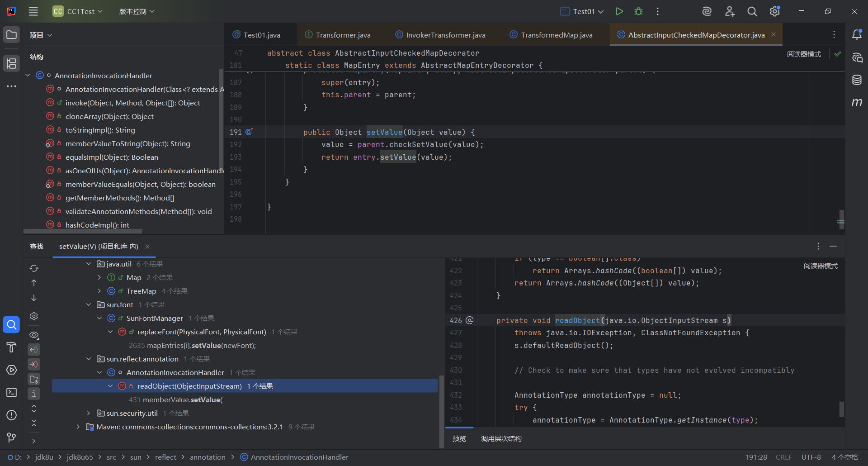Open the Maven tool window
868x466 pixels.
coord(857,103)
